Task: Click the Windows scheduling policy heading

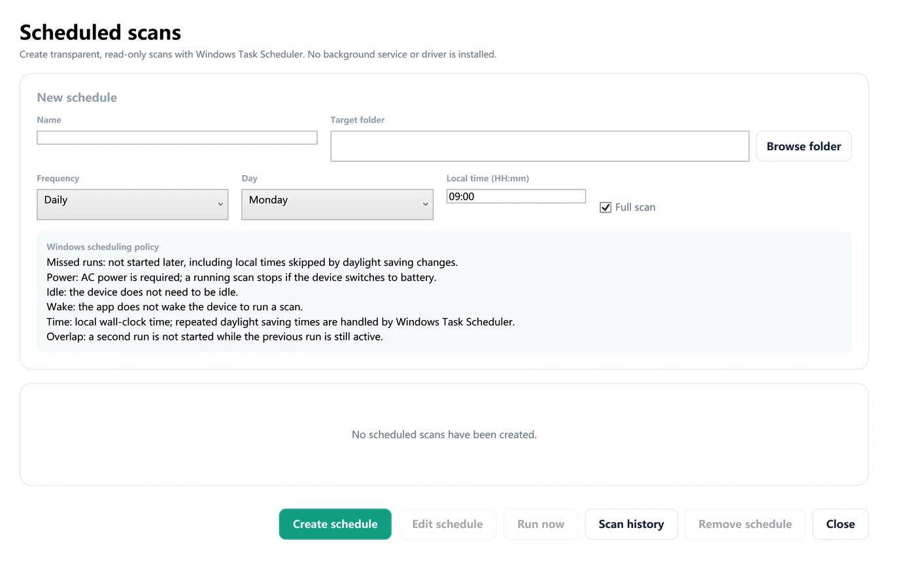Action: 103,247
